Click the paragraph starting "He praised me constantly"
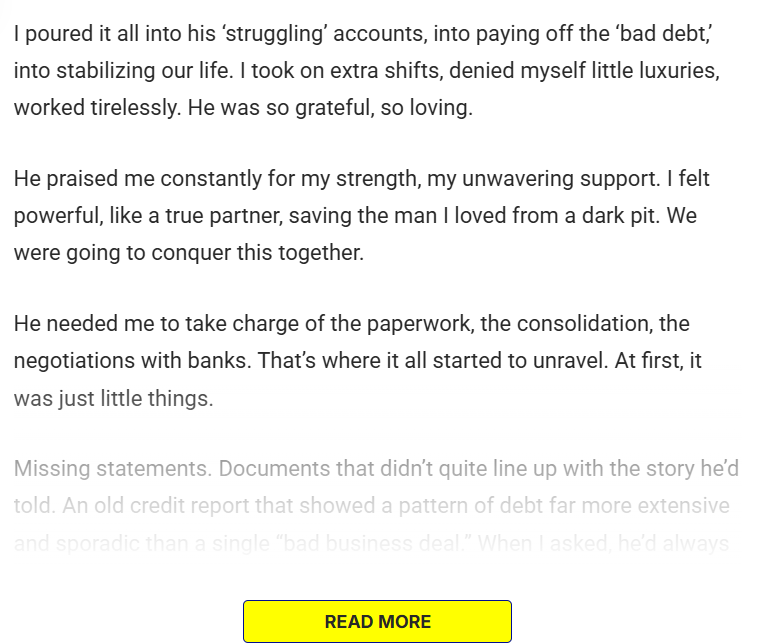Screen dimensions: 775x643 [361, 216]
